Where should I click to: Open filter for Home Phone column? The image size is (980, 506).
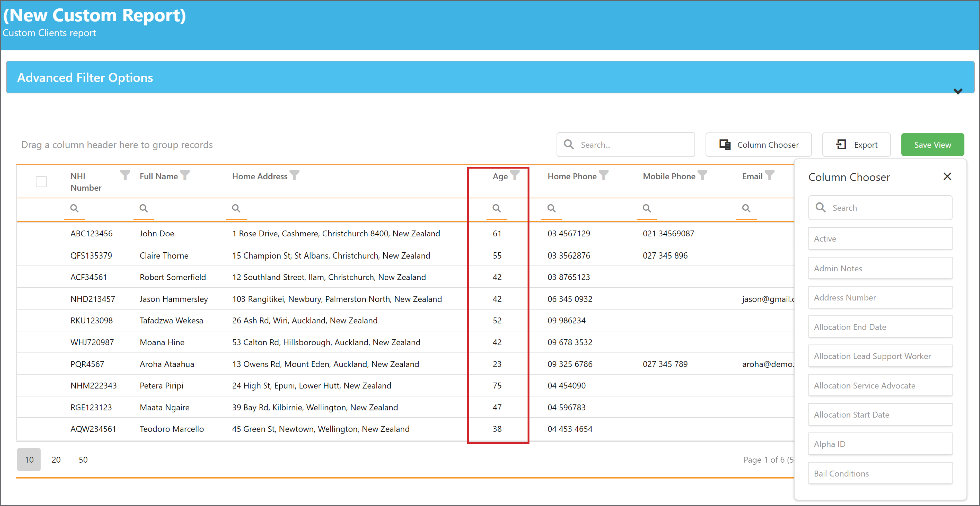tap(604, 175)
